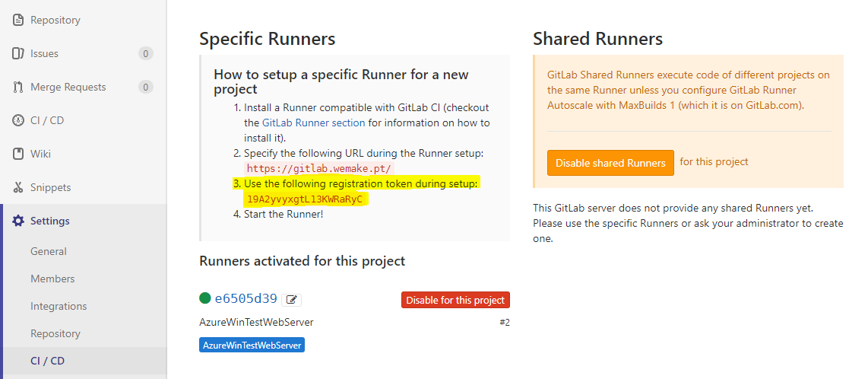The image size is (868, 379).
Task: Open the Members settings submenu item
Action: 52,279
